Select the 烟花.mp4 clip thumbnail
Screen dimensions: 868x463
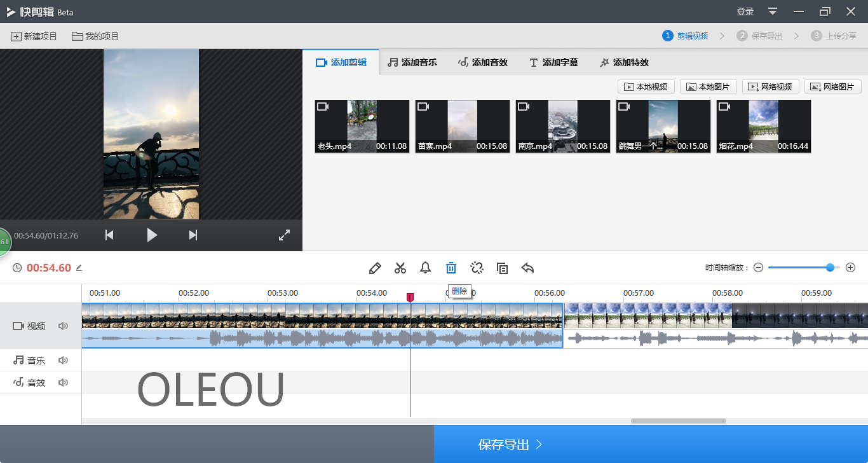pos(764,126)
